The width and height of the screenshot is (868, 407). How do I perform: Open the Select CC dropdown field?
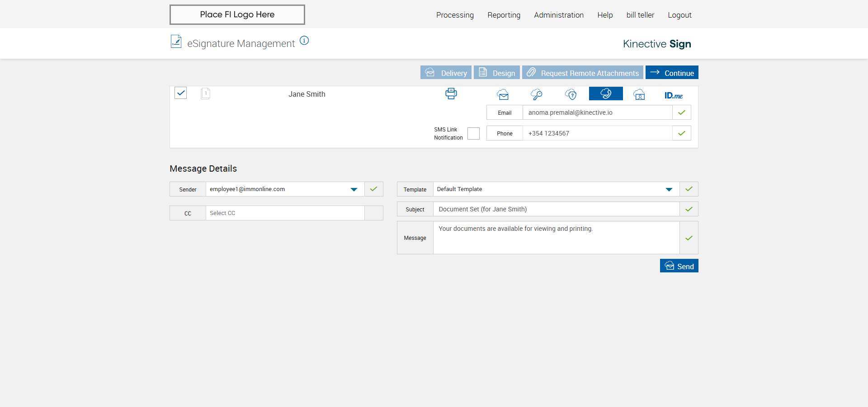[x=285, y=213]
